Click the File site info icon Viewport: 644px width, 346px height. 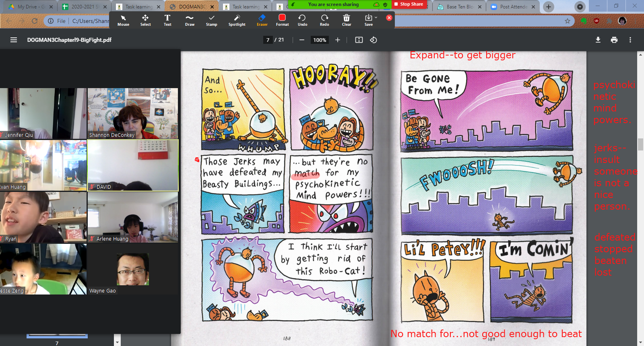click(51, 21)
